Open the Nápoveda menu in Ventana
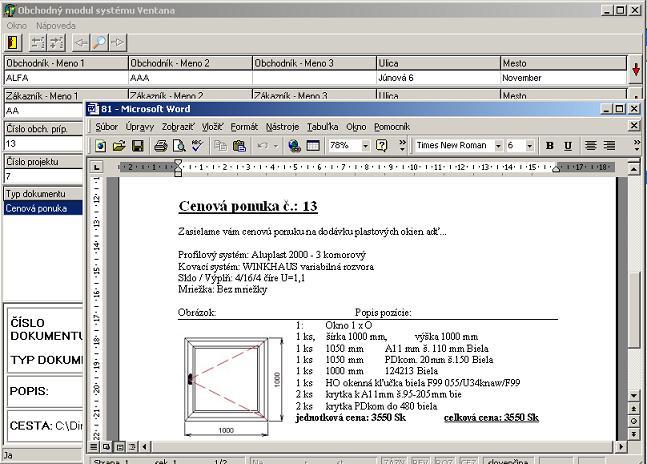The width and height of the screenshot is (647, 464). (x=54, y=23)
